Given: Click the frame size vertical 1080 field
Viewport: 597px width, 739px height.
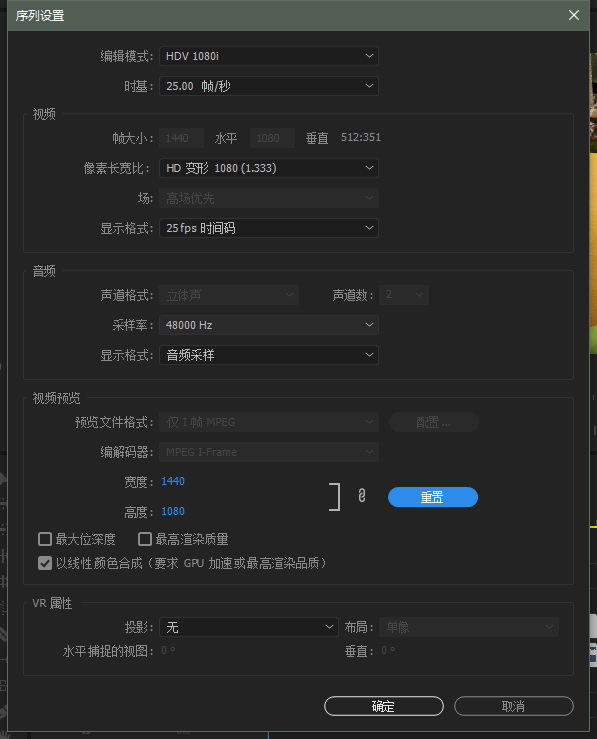Looking at the screenshot, I should (272, 138).
